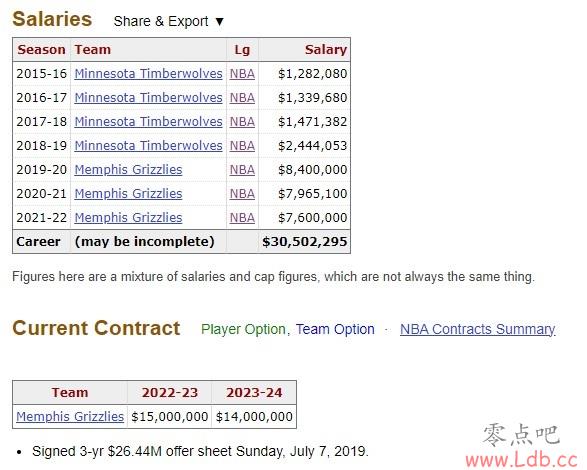Open Memphis Grizzlies link for 2021-22

(x=128, y=218)
